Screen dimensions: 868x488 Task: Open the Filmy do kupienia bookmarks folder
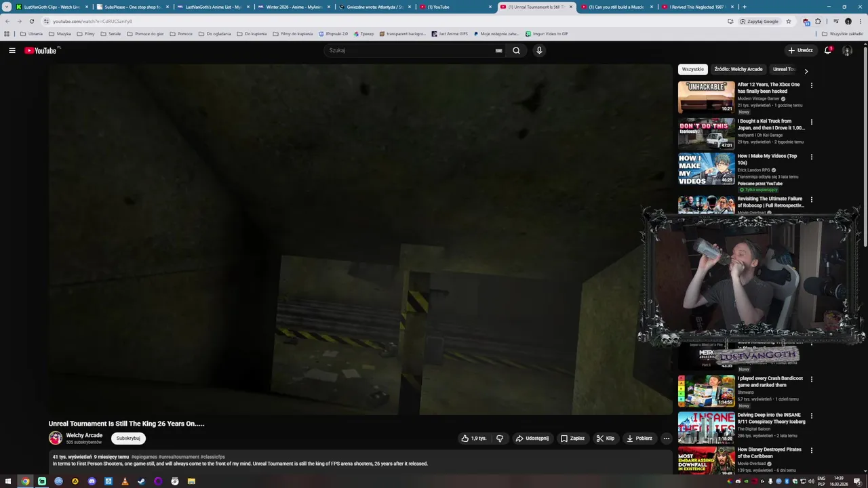(x=293, y=33)
